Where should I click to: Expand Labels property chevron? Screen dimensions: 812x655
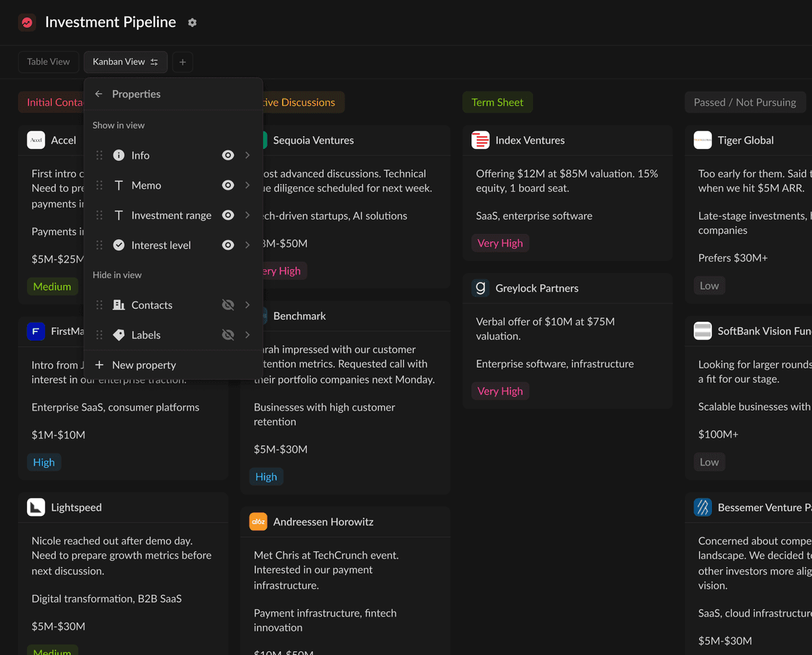[247, 335]
